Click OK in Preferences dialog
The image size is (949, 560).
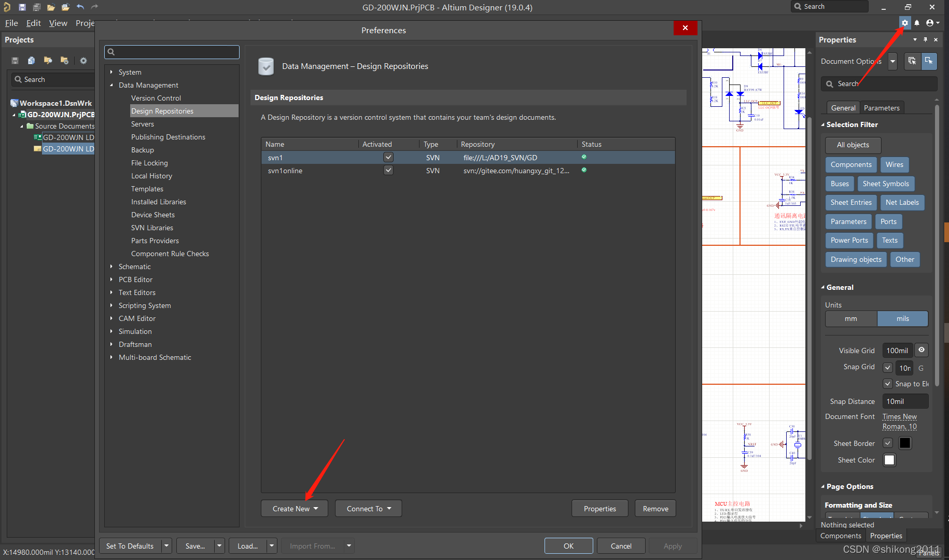pyautogui.click(x=568, y=546)
